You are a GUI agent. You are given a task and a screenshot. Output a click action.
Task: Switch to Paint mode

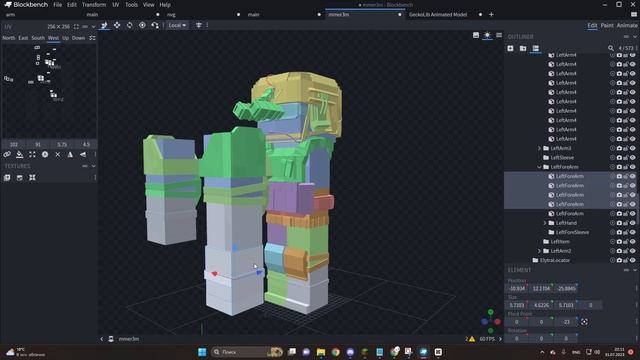[x=607, y=25]
